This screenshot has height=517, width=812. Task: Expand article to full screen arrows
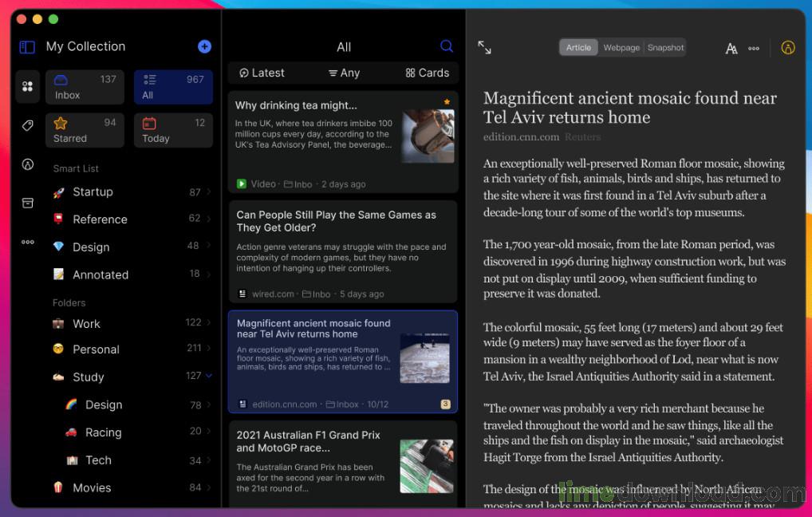(x=484, y=48)
